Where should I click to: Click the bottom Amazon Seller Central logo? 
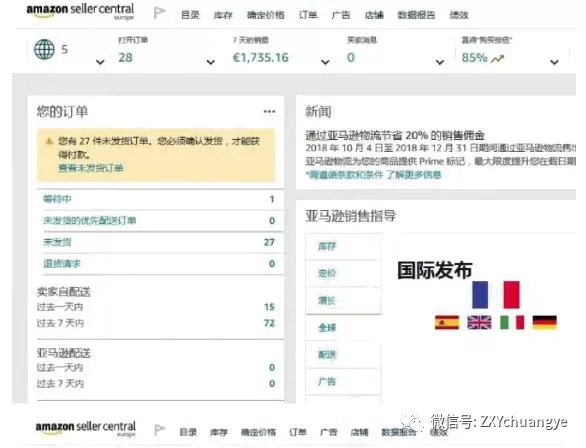coord(86,428)
